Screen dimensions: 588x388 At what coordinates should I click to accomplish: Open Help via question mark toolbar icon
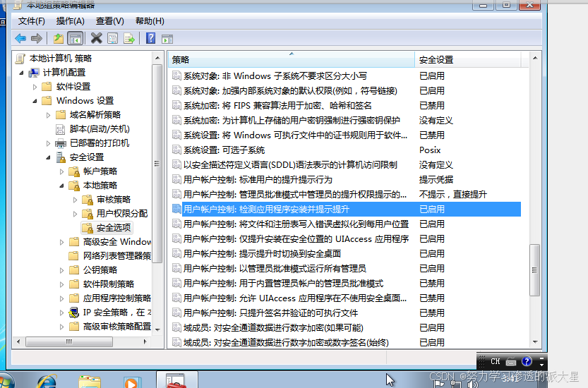point(150,38)
